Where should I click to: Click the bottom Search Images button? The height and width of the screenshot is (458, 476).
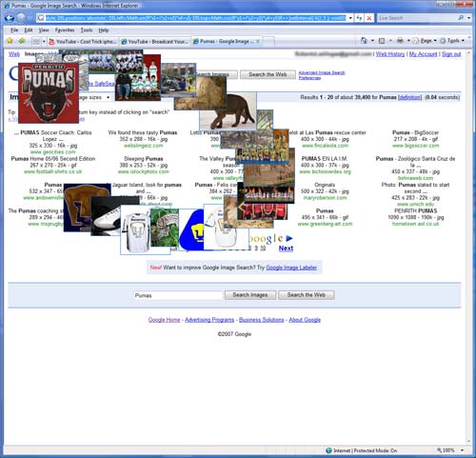click(x=250, y=295)
